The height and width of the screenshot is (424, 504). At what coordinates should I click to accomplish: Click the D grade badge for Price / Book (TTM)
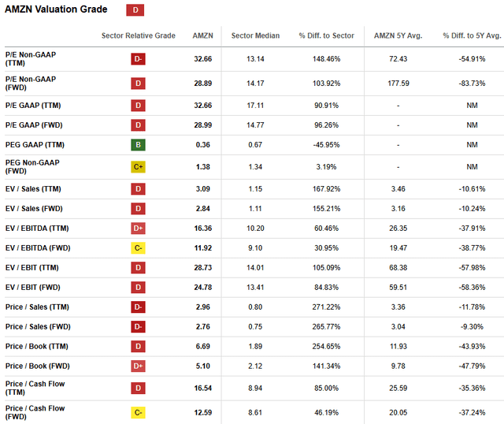click(138, 347)
